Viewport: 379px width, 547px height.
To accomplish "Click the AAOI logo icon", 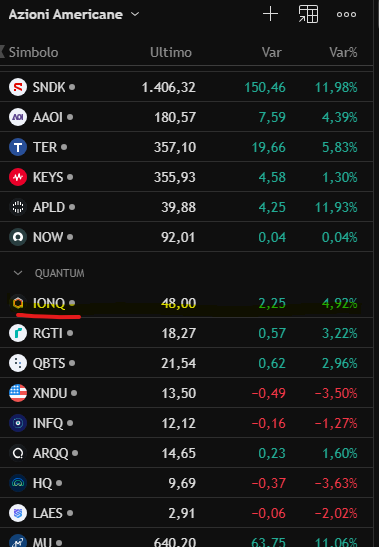I will [18, 117].
